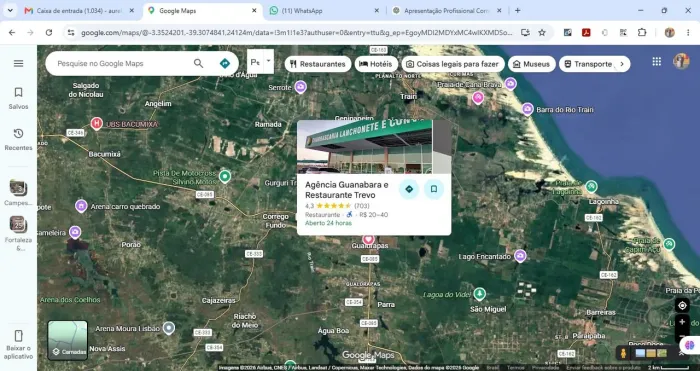Switch to WhatsApp tab

[x=325, y=10]
